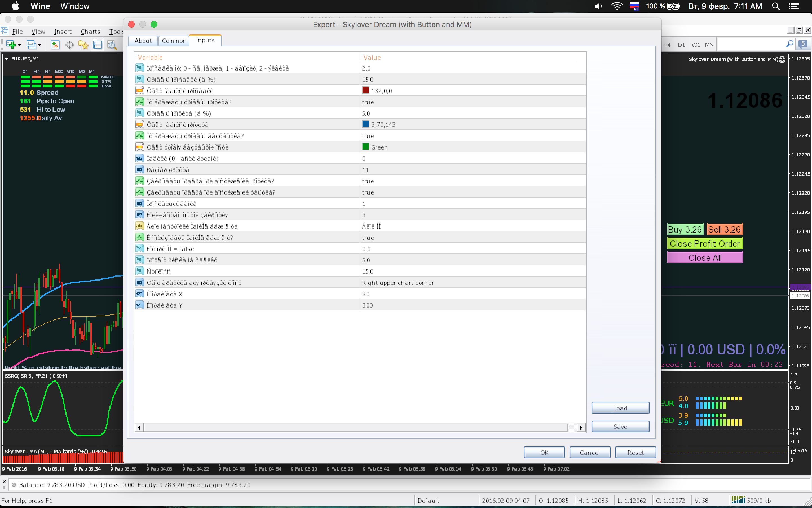The width and height of the screenshot is (812, 508).
Task: Open the File menu
Action: (x=17, y=32)
